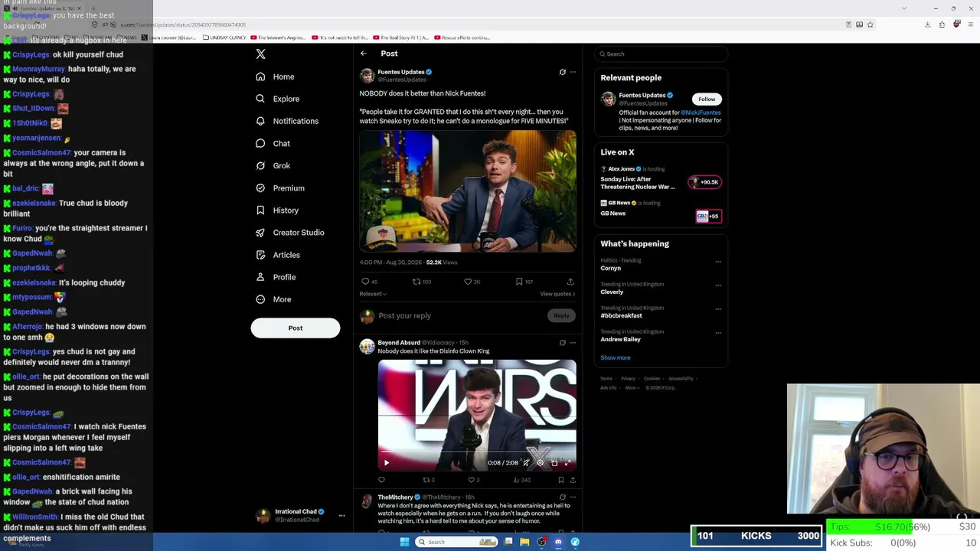Click the X Search box
Viewport: 980px width, 551px height.
pos(661,54)
